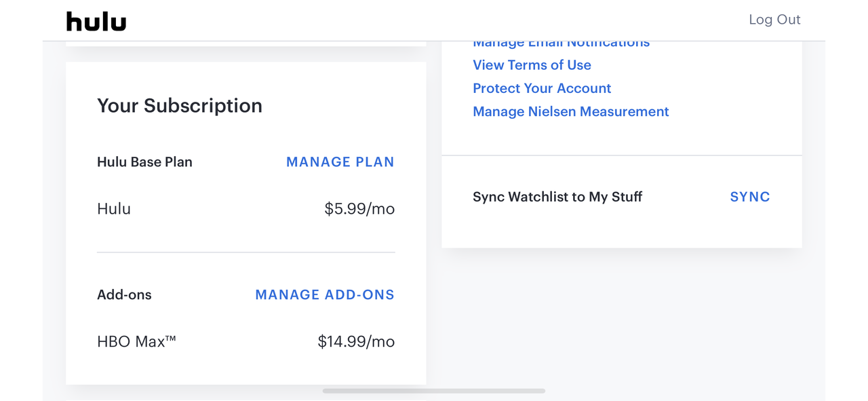Open Protect Your Account link
Viewport: 868px width, 401px height.
point(542,88)
